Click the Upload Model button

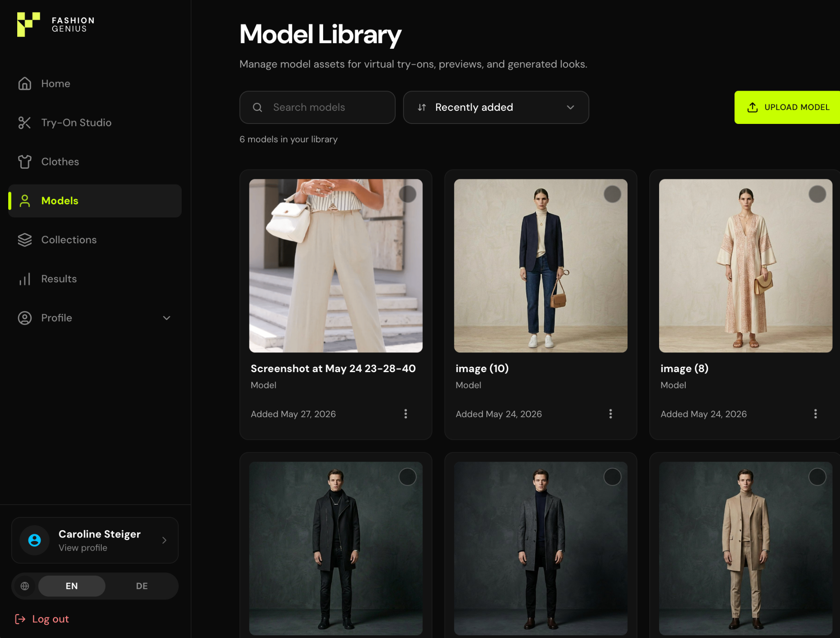coord(787,107)
